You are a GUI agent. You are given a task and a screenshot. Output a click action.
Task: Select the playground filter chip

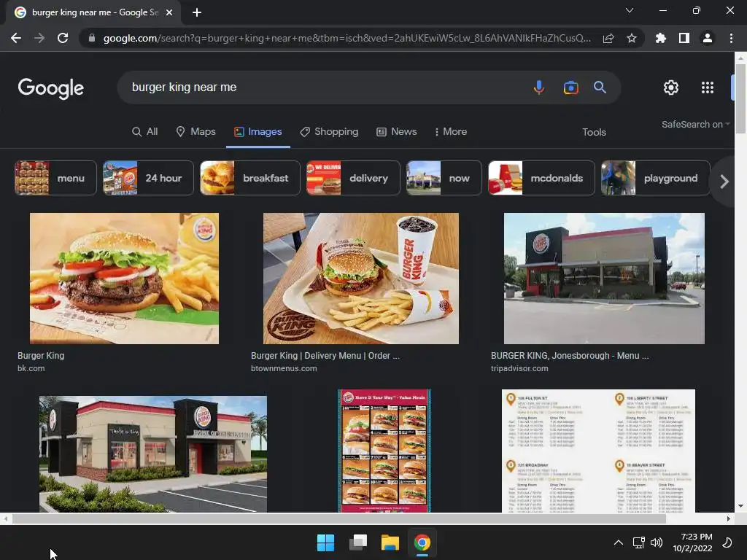click(x=656, y=178)
